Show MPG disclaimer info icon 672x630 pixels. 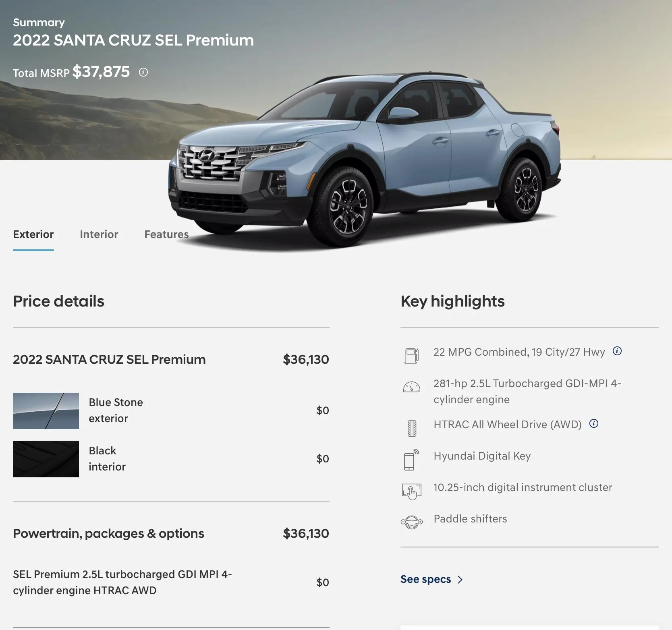click(x=617, y=351)
